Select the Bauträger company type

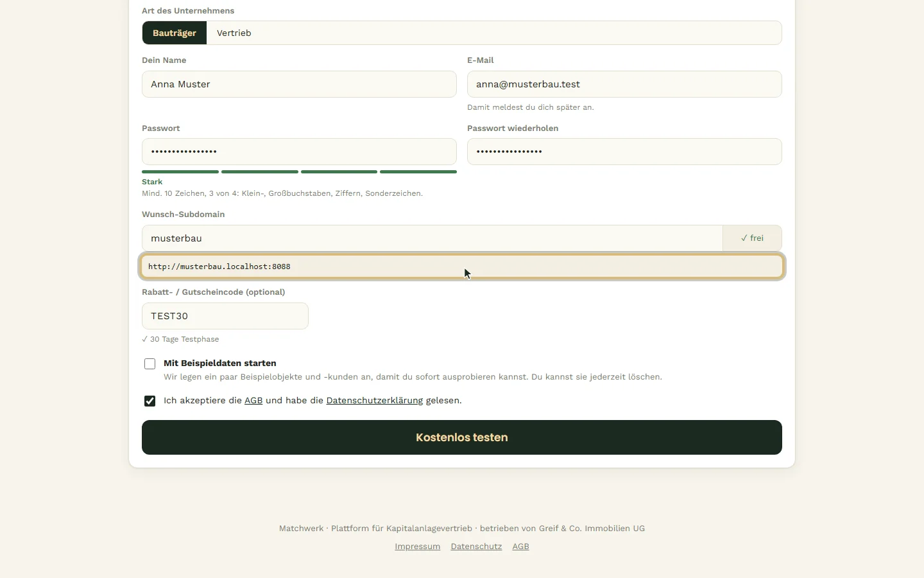(175, 33)
